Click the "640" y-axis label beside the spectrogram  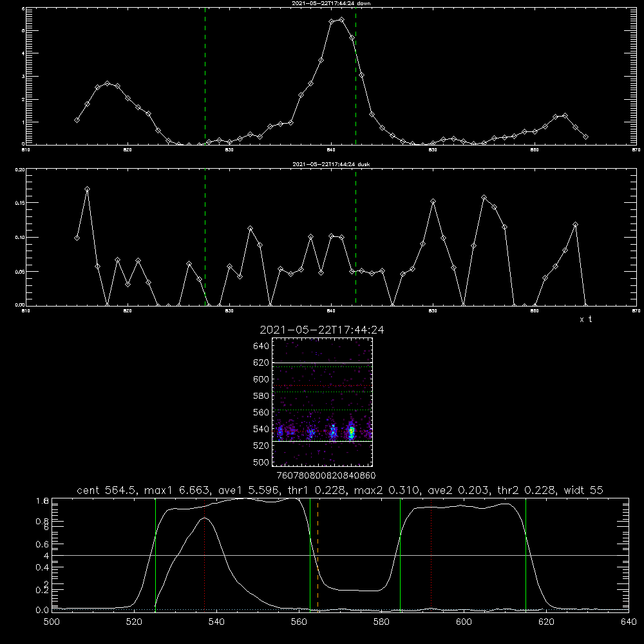(x=261, y=346)
